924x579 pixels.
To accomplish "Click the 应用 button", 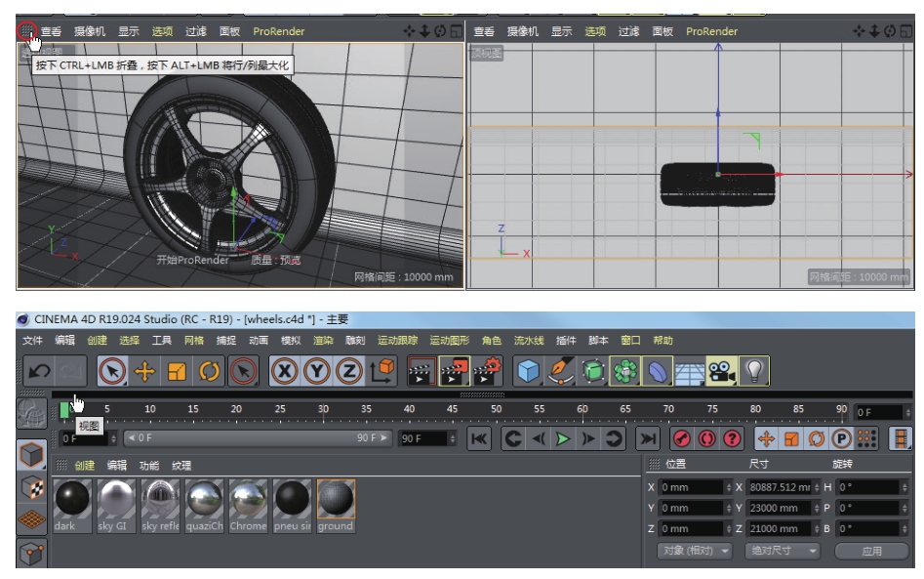I will 871,551.
